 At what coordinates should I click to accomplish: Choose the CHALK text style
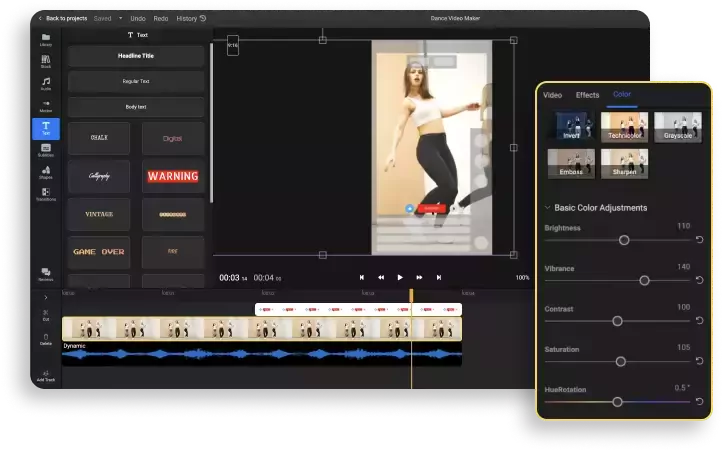[x=99, y=138]
